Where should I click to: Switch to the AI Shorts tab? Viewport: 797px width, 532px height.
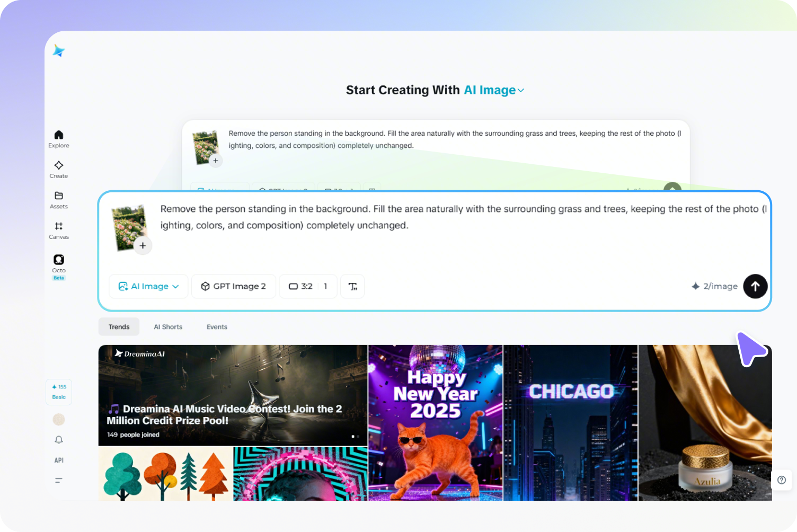[x=168, y=327]
